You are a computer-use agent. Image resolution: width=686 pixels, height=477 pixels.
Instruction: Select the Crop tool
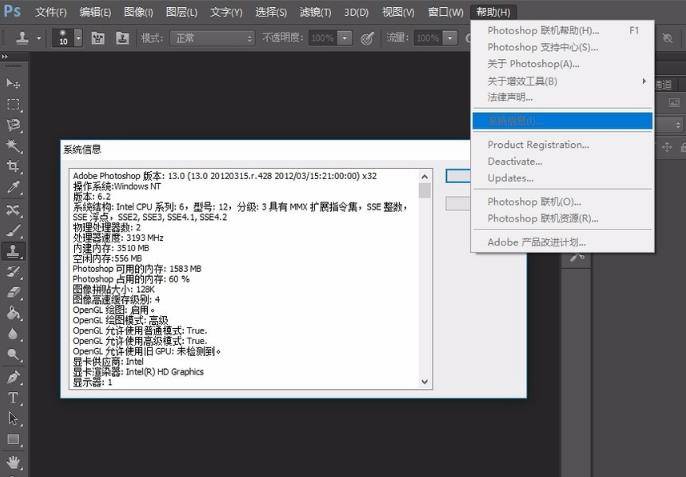pos(13,166)
